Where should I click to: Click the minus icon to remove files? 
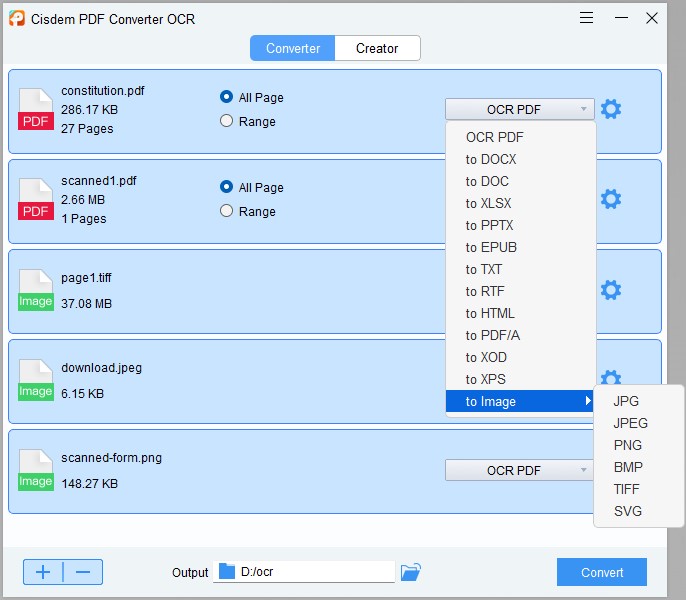[83, 572]
